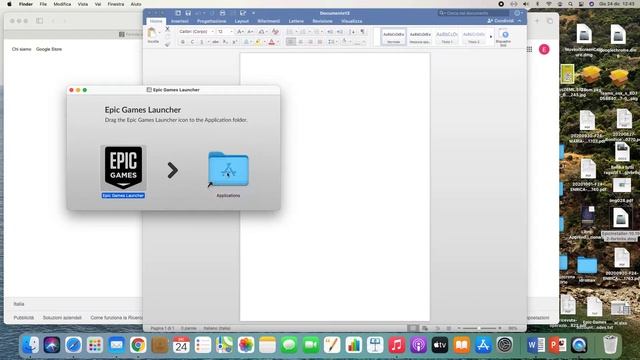Screen dimensions: 640x360
Task: Open the font color dropdown arrow
Action: (278, 42)
